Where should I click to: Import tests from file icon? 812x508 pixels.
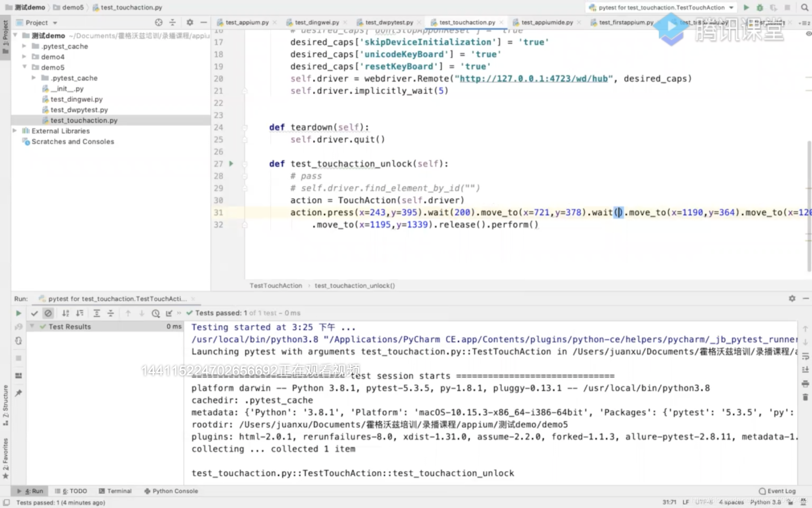[169, 313]
